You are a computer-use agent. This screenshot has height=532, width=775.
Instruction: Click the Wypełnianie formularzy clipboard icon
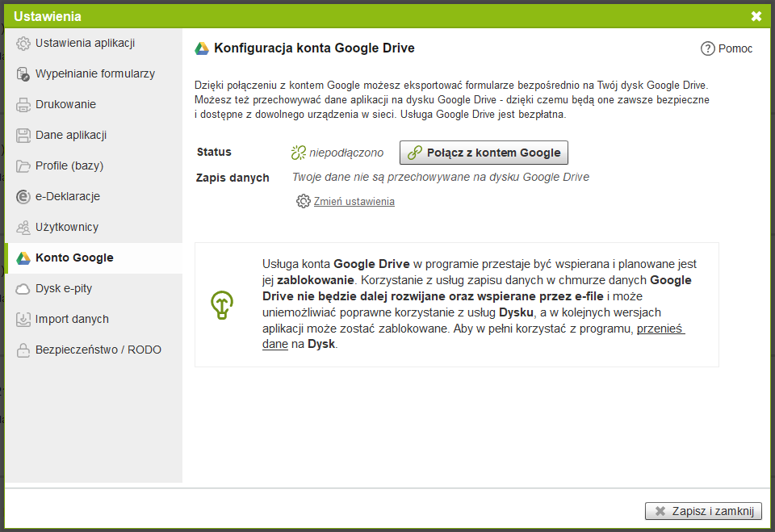pos(23,74)
